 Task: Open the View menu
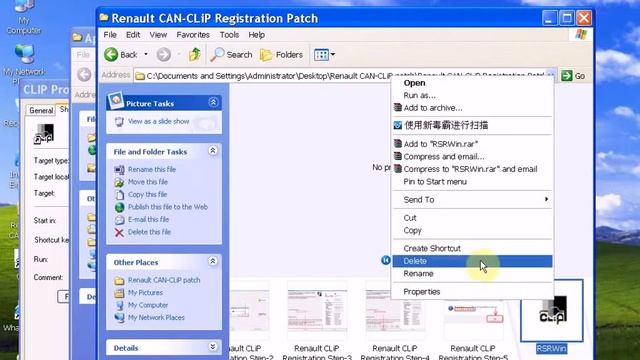[158, 35]
